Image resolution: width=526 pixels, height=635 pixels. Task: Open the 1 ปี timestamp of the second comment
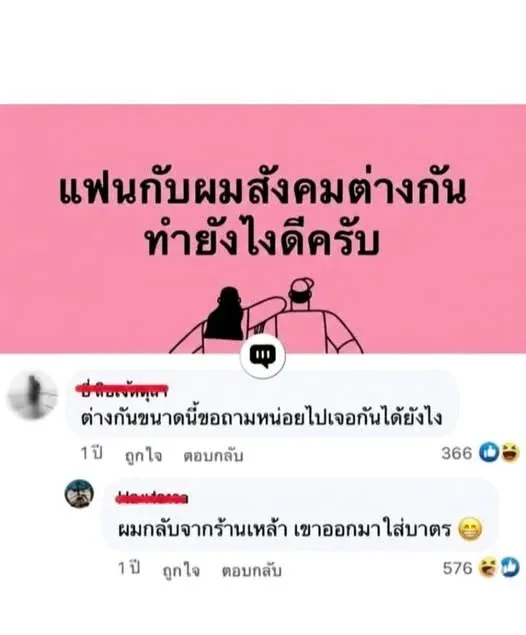coord(129,569)
